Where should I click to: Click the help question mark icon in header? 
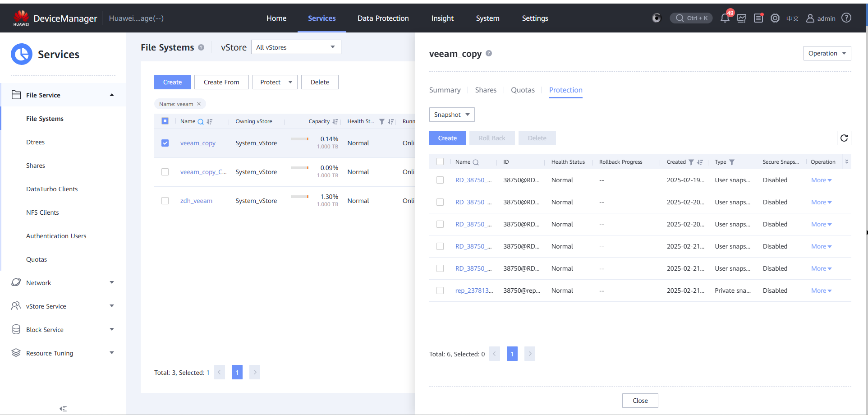pyautogui.click(x=847, y=18)
